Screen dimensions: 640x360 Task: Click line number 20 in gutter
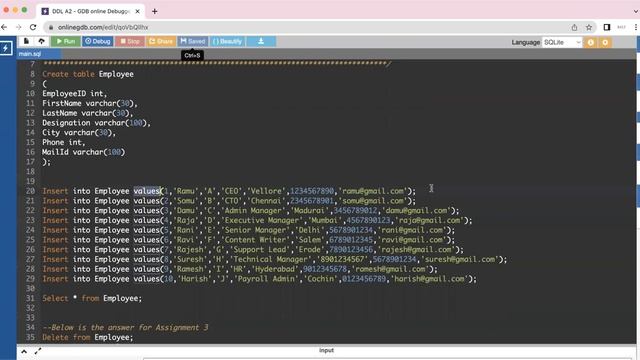point(30,191)
